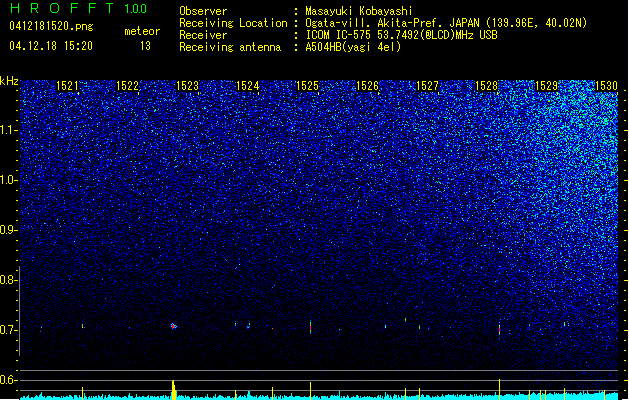Click the HROFFT program title
This screenshot has width=629, height=400.
coord(62,8)
